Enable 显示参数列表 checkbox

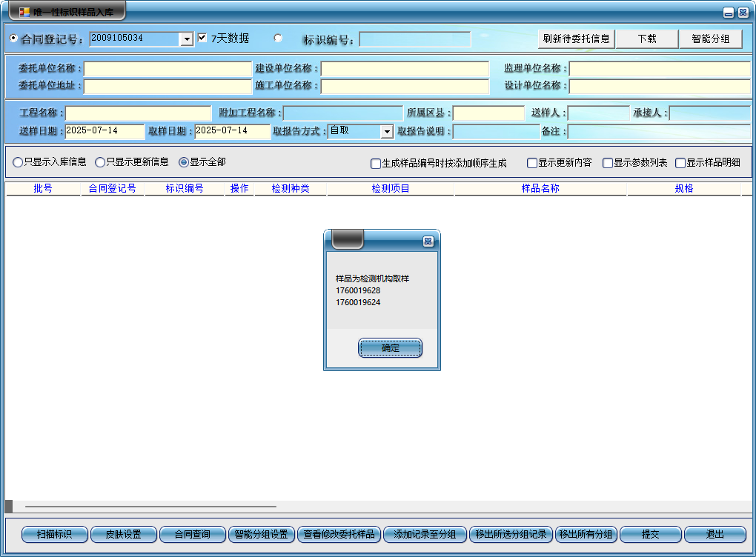(608, 163)
